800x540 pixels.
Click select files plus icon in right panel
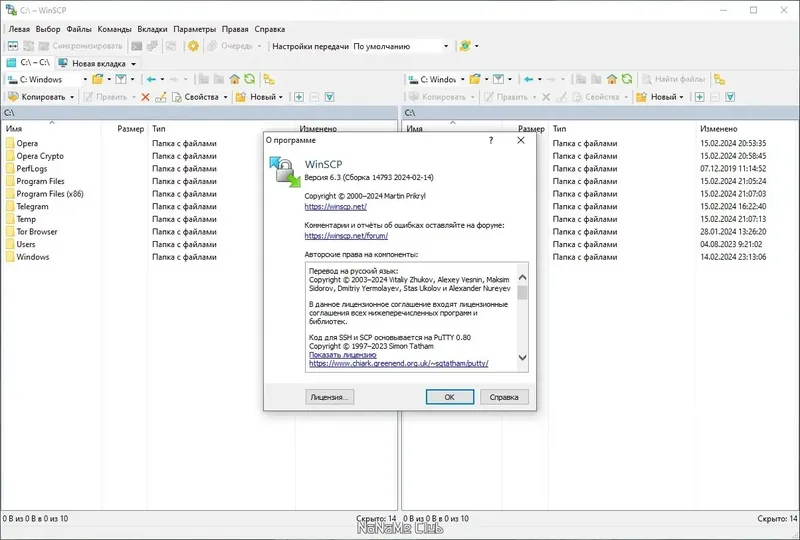[x=699, y=97]
